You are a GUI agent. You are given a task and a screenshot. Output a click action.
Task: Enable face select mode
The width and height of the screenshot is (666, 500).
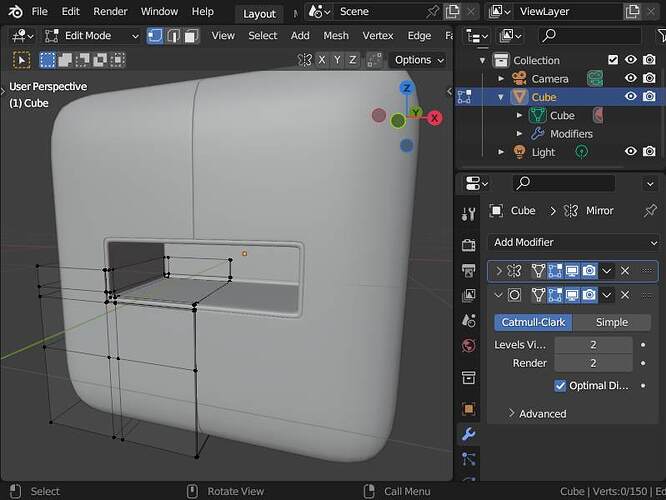(191, 36)
